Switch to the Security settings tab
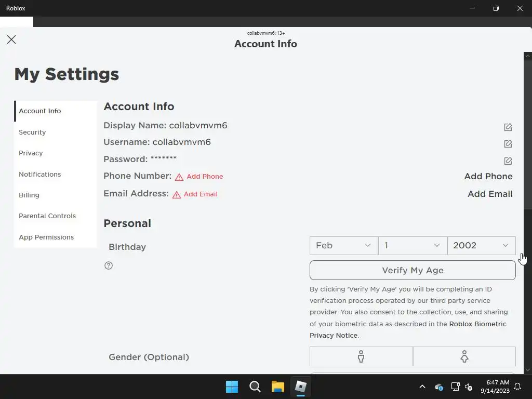Screen dimensions: 532x399 55,132
